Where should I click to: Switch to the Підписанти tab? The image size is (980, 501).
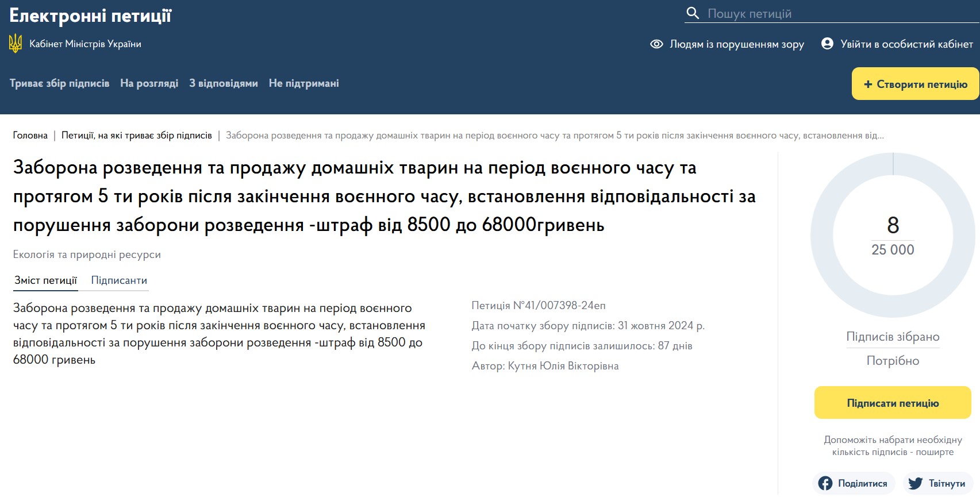click(x=119, y=280)
